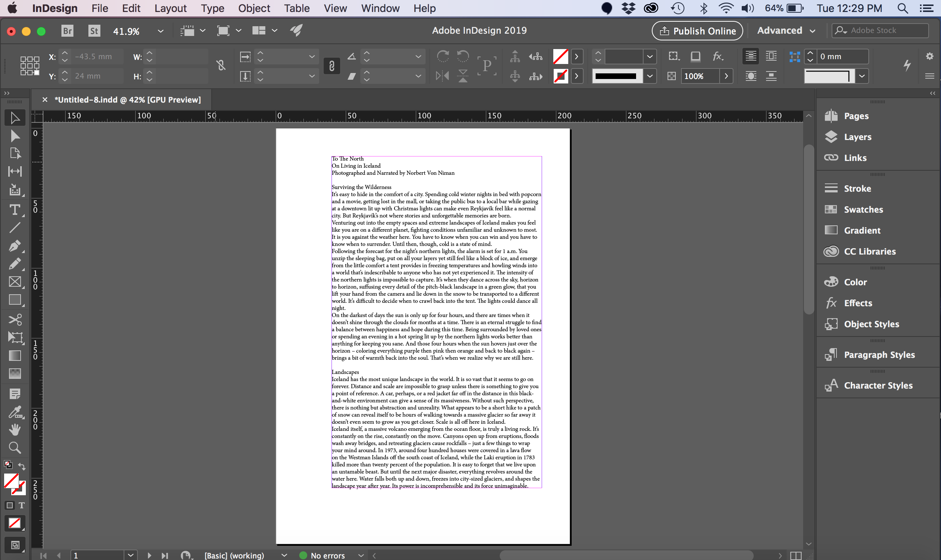The image size is (941, 560).
Task: Toggle constrain proportions for width and height
Action: coord(221,66)
